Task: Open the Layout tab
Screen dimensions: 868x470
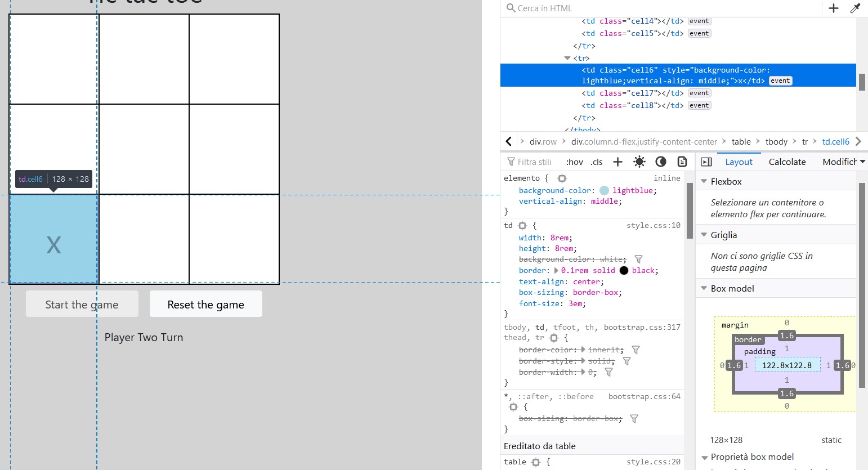Action: 739,162
